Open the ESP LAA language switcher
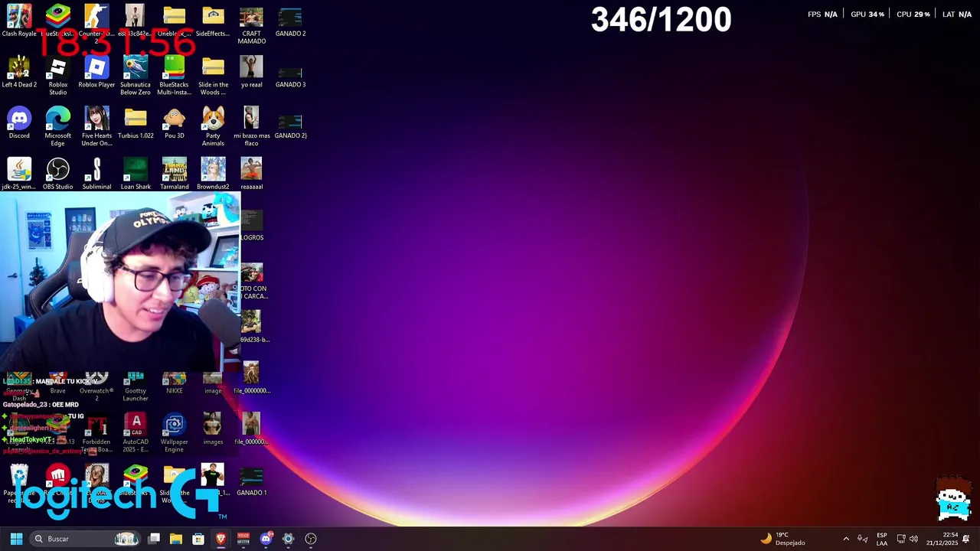This screenshot has height=551, width=980. (x=882, y=539)
